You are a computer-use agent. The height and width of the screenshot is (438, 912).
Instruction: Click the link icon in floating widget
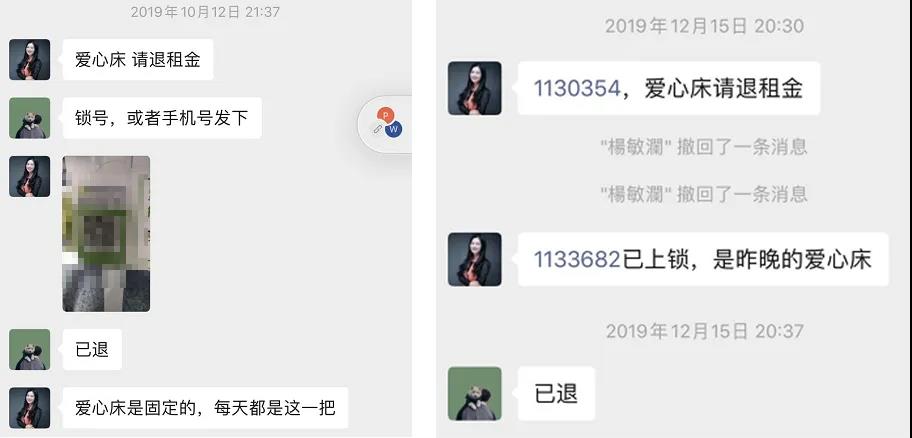(x=377, y=129)
